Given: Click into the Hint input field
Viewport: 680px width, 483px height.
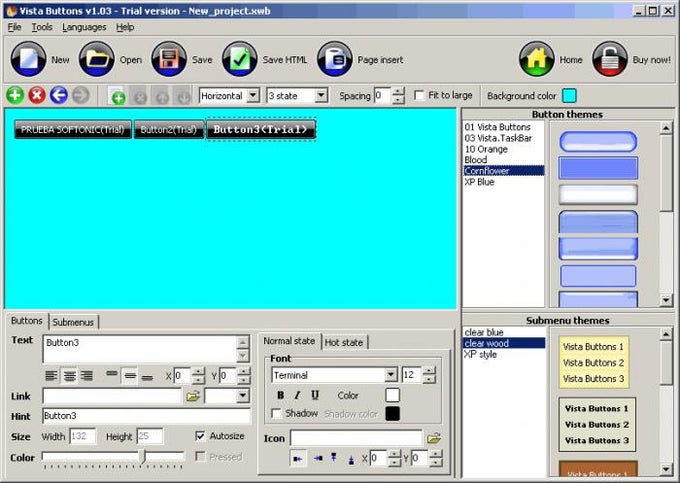Looking at the screenshot, I should 146,416.
